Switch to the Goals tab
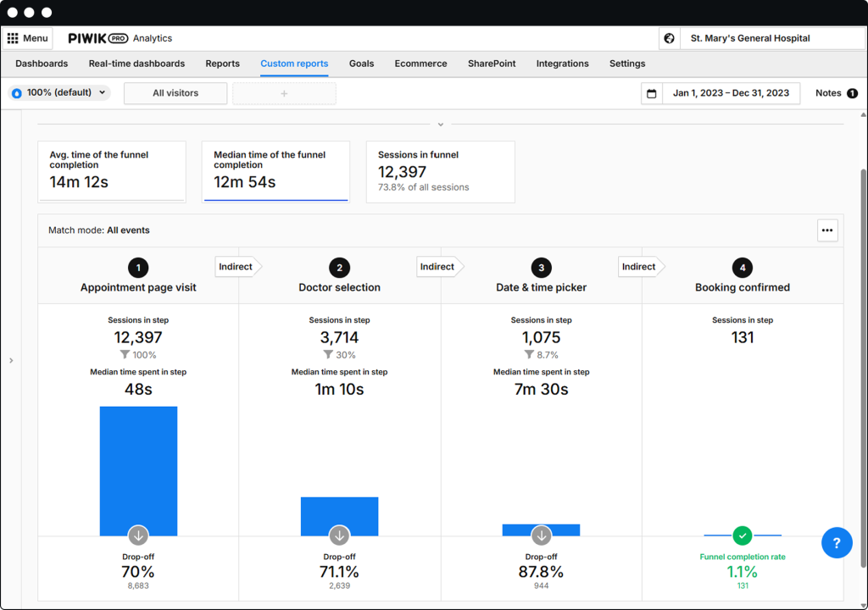The width and height of the screenshot is (868, 610). [x=361, y=64]
